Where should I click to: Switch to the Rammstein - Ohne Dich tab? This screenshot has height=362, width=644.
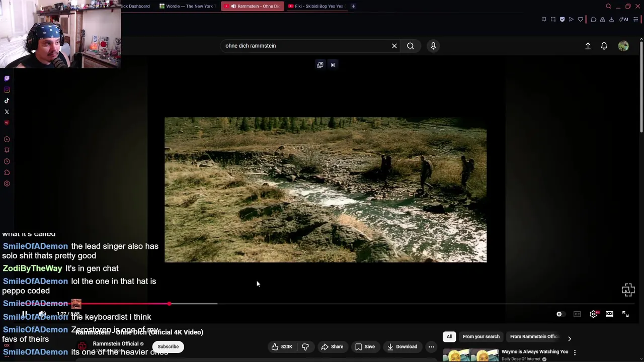click(x=253, y=6)
